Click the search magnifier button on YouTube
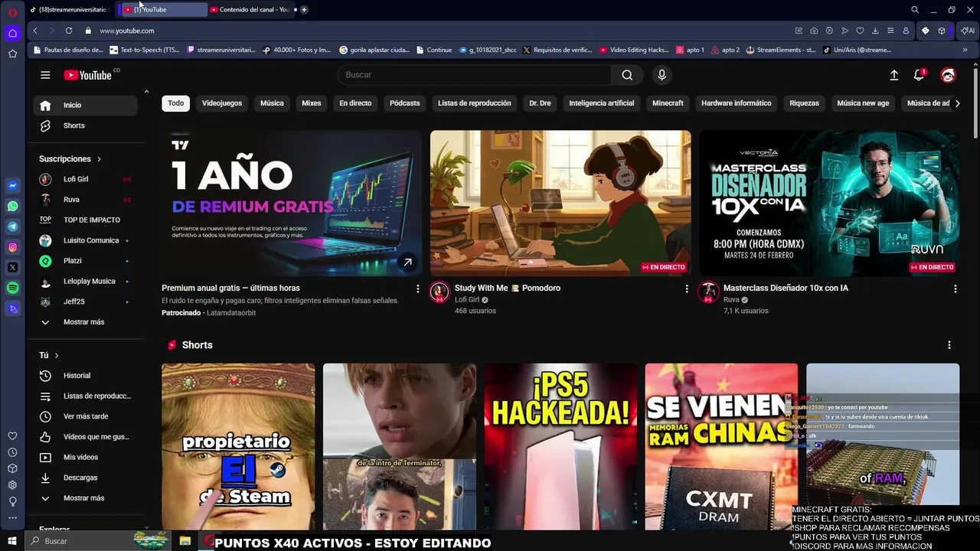 coord(627,75)
